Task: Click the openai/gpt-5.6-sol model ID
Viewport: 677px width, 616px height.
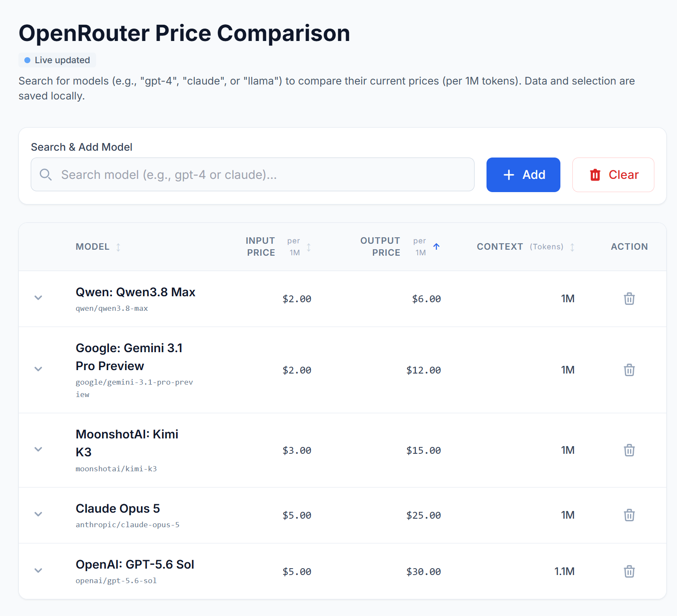Action: 116,581
